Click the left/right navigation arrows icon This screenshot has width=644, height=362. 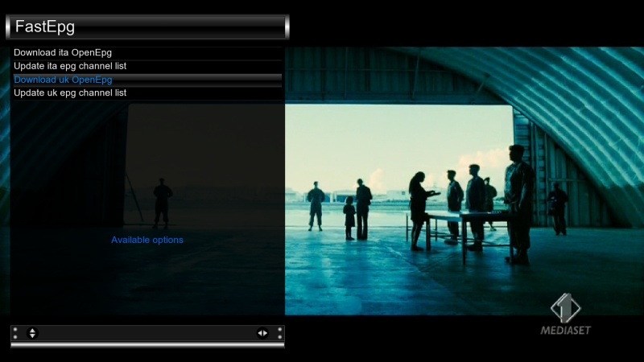pyautogui.click(x=262, y=333)
